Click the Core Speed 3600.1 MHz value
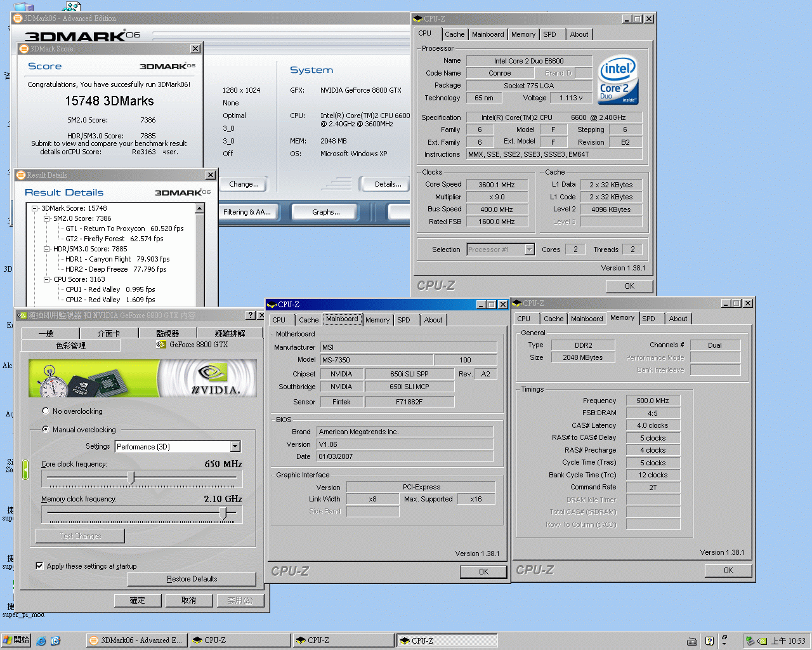The image size is (812, 650). coord(496,185)
